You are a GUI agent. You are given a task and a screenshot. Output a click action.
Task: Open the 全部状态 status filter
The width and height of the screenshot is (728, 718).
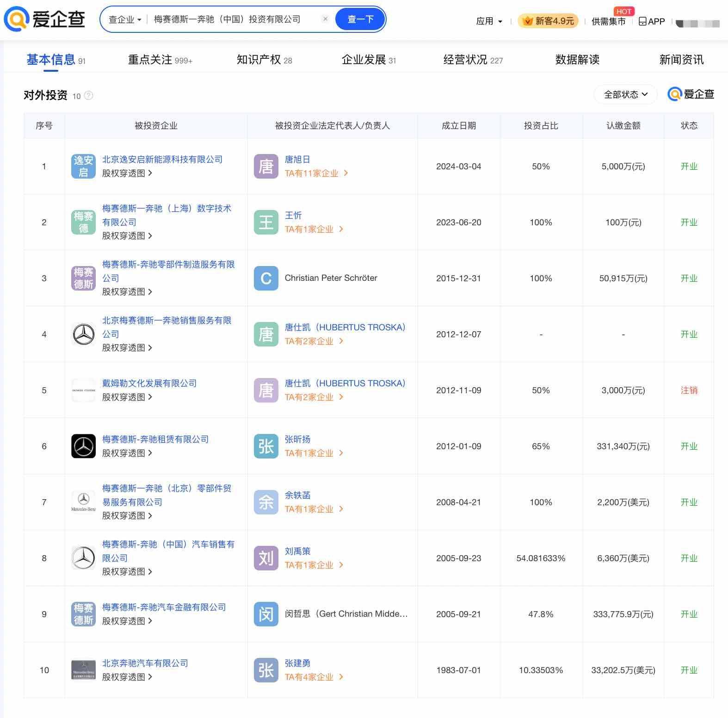coord(625,95)
